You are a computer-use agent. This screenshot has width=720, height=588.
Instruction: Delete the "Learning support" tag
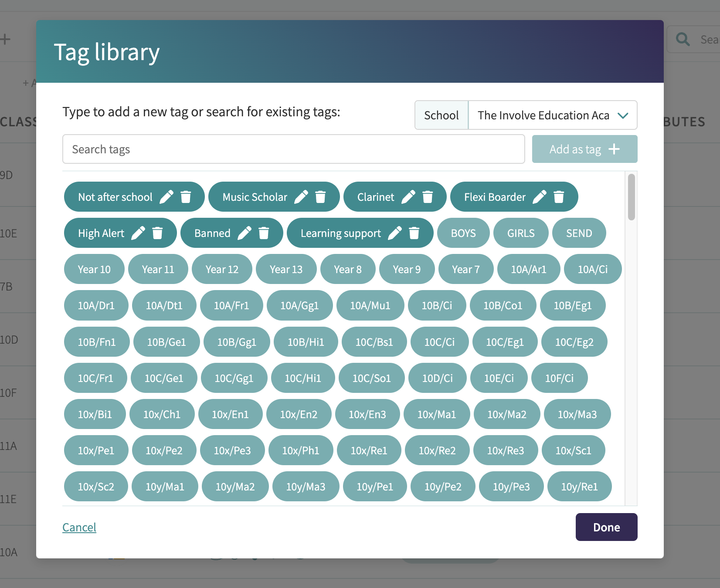coord(414,233)
